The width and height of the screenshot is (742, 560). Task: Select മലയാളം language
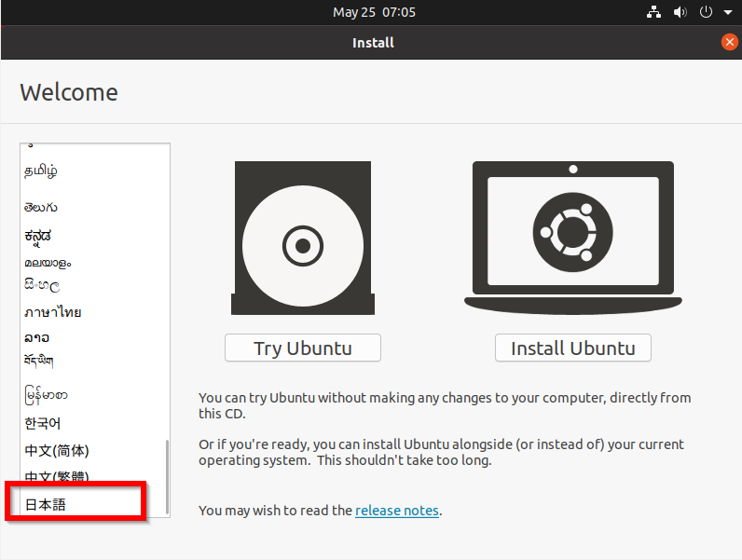[x=95, y=263]
